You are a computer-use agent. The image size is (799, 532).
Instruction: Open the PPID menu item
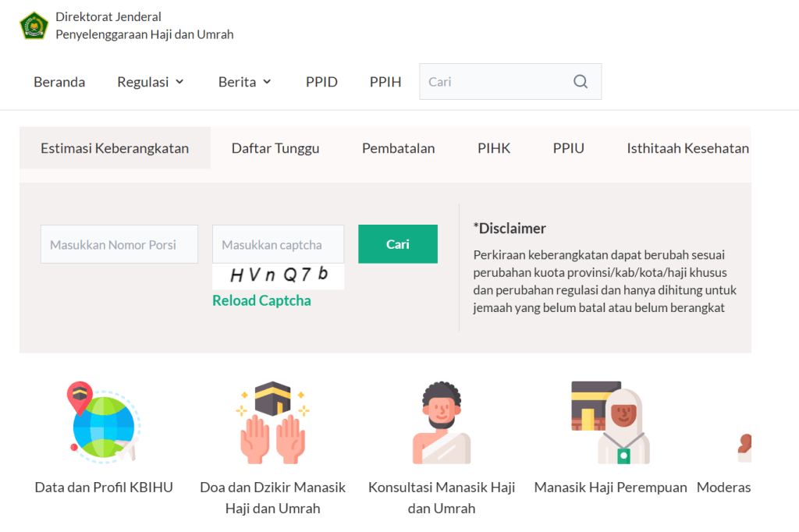point(321,82)
